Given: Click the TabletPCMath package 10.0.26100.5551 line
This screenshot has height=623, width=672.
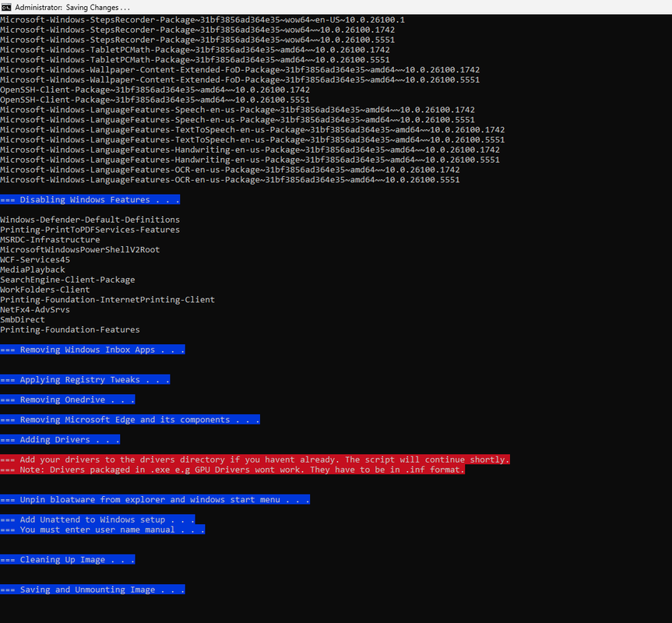Looking at the screenshot, I should [195, 59].
